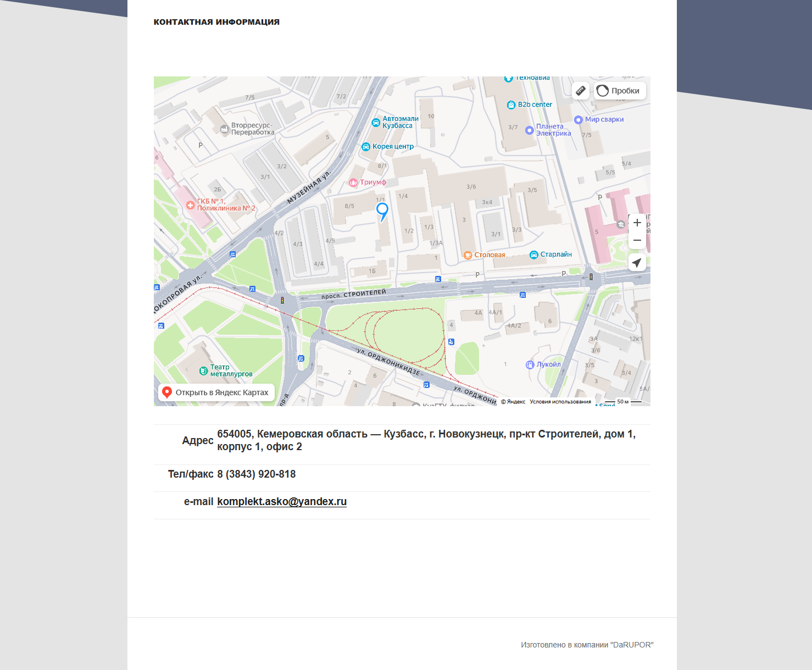Click Лукойл gas station marker
Viewport: 812px width, 670px height.
tap(530, 364)
